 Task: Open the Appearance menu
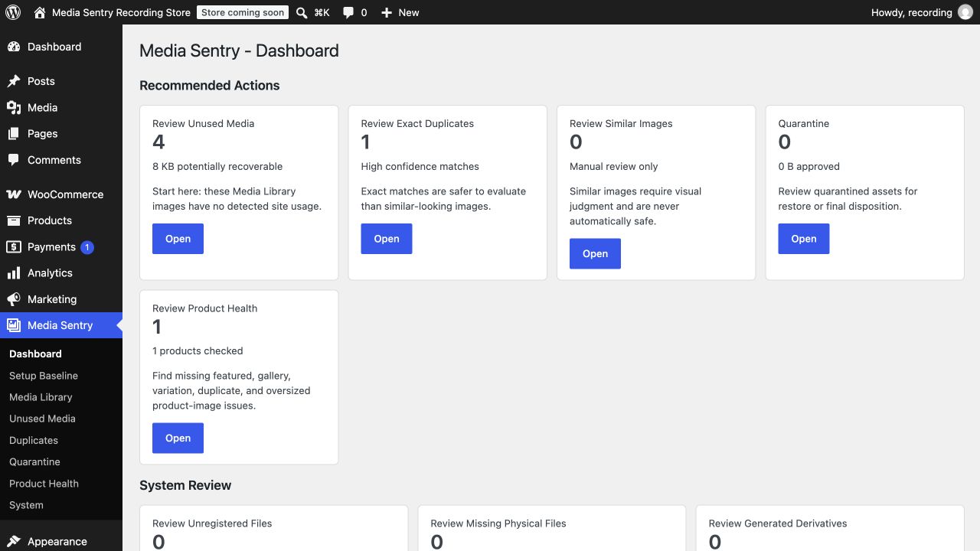click(61, 542)
